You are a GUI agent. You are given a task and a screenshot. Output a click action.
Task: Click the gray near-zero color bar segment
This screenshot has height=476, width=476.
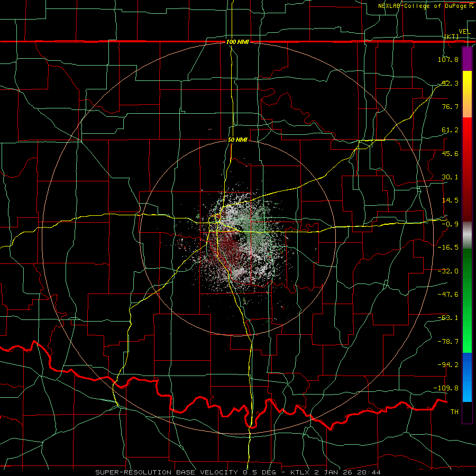tap(467, 235)
